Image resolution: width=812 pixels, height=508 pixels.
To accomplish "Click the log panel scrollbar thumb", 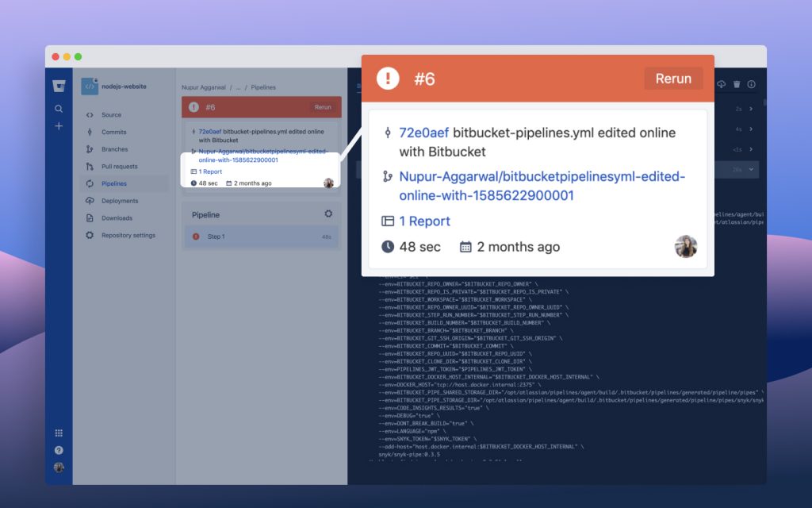I will point(764,103).
